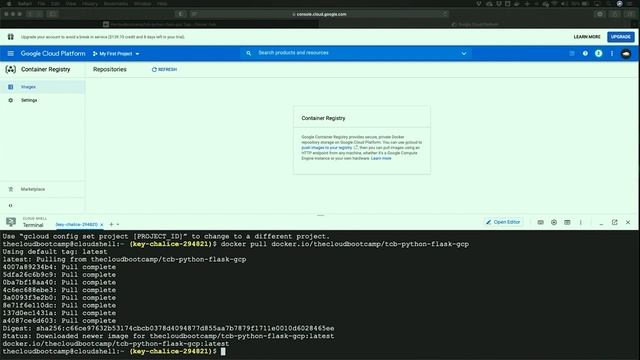Click the LEARN MORE banner link
640x360 pixels.
coord(587,37)
